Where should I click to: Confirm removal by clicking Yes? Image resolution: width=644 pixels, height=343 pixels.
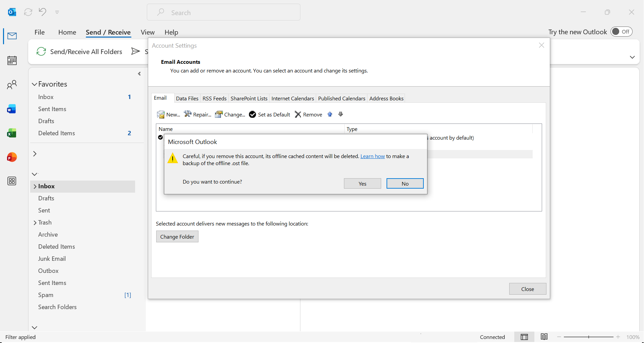(x=362, y=184)
